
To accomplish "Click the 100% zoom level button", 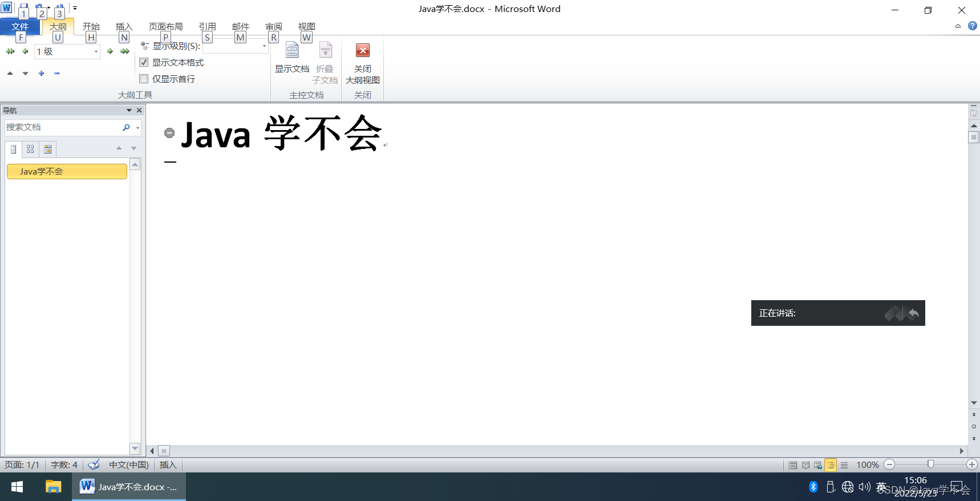I will (868, 465).
